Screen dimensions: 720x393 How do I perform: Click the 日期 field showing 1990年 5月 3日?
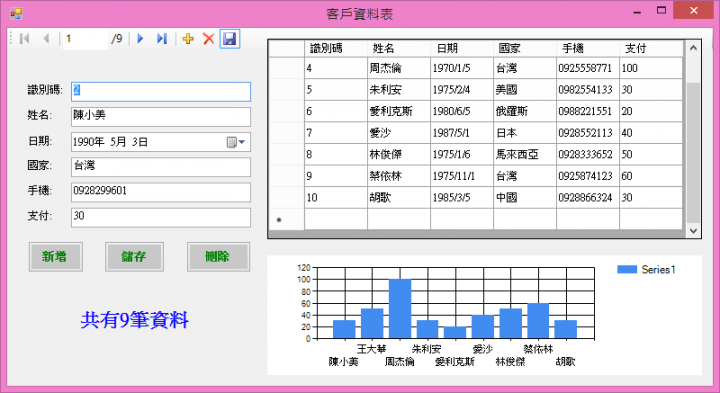(x=161, y=142)
